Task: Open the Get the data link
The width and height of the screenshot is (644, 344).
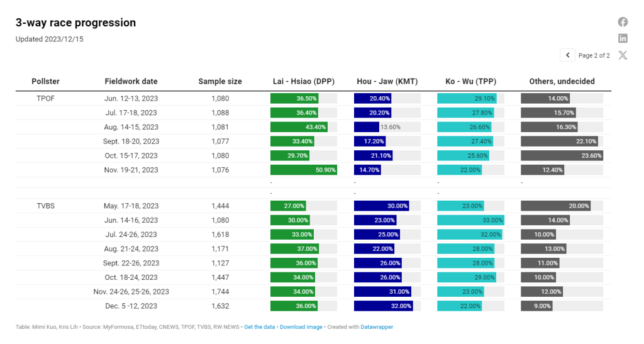Action: coord(260,327)
